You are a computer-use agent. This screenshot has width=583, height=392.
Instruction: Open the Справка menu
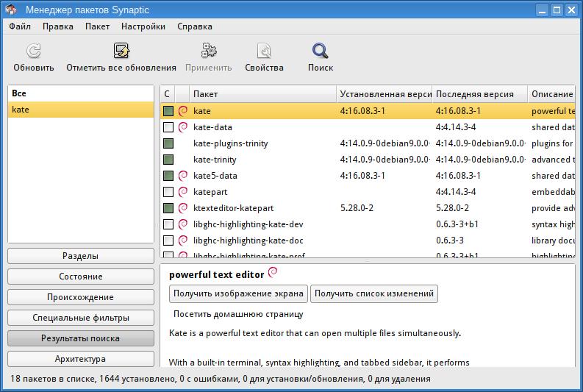click(x=195, y=26)
